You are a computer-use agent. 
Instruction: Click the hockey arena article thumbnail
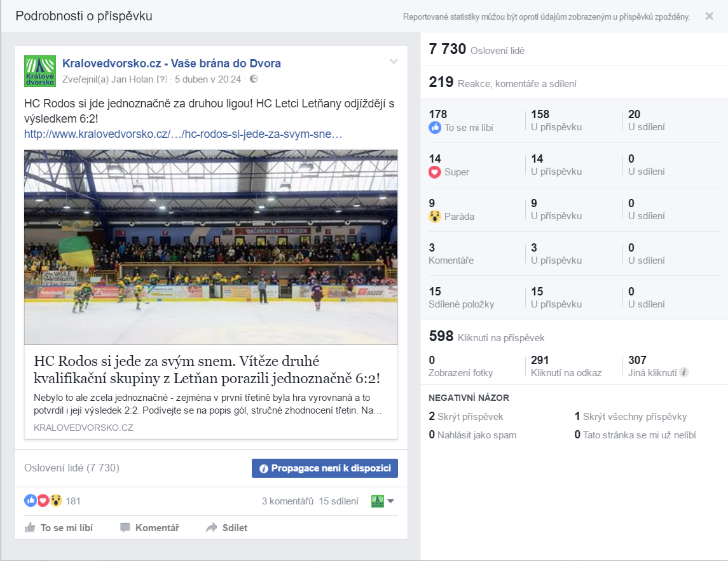211,247
